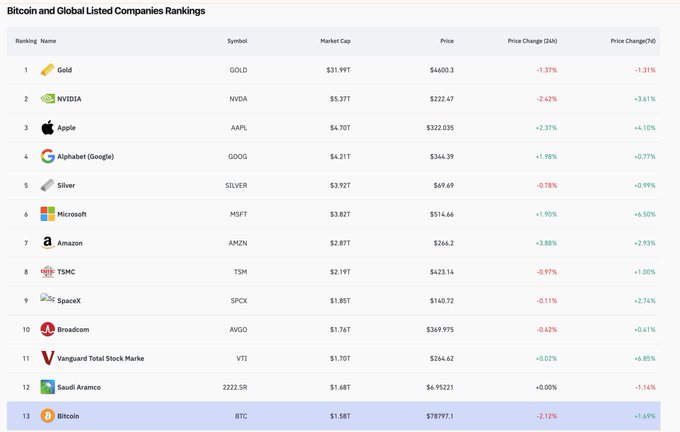Sort by the Ranking column header
The height and width of the screenshot is (432, 680).
(26, 41)
